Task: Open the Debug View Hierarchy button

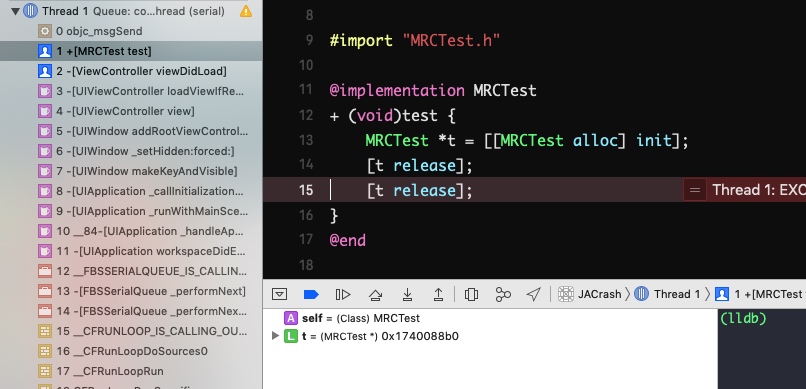Action: 471,294
